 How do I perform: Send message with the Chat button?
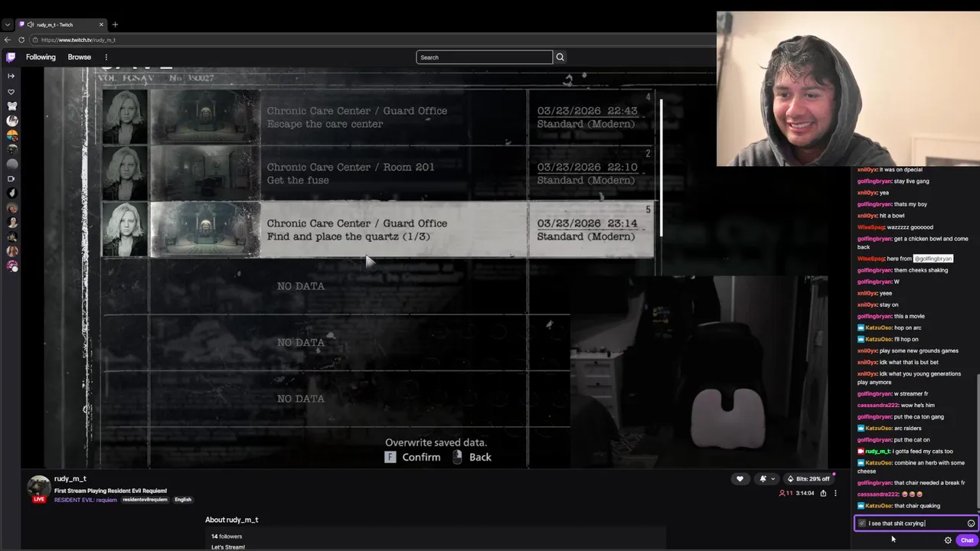tap(967, 540)
